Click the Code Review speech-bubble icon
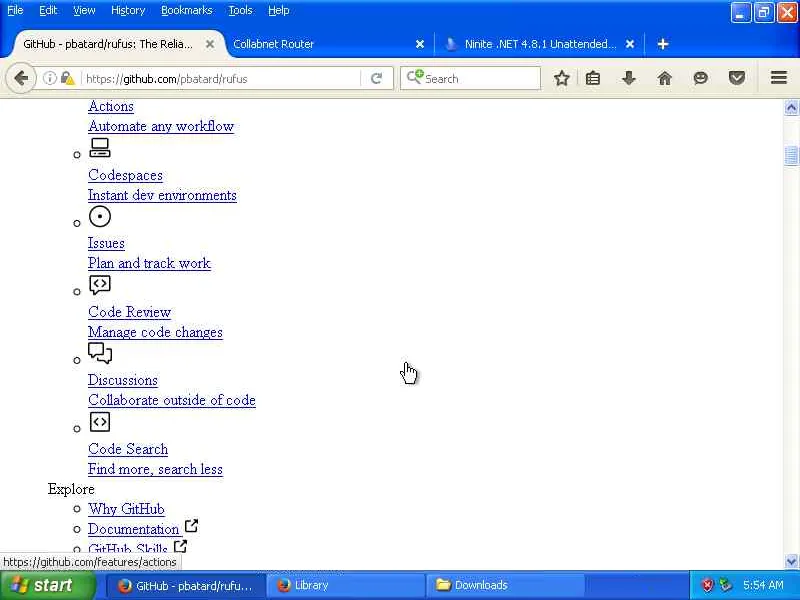 click(100, 285)
